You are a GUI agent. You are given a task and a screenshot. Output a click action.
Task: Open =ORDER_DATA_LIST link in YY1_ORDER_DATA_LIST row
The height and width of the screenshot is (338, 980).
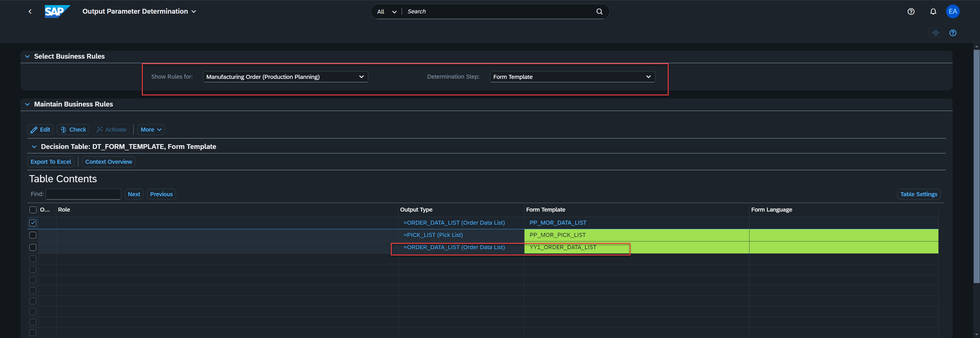click(454, 247)
